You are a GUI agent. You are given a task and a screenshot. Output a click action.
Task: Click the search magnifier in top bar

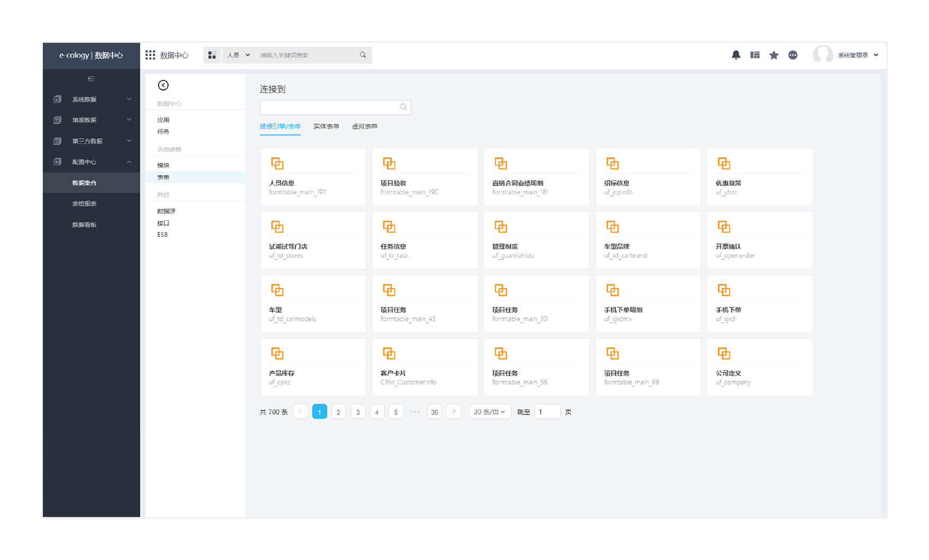coord(363,55)
